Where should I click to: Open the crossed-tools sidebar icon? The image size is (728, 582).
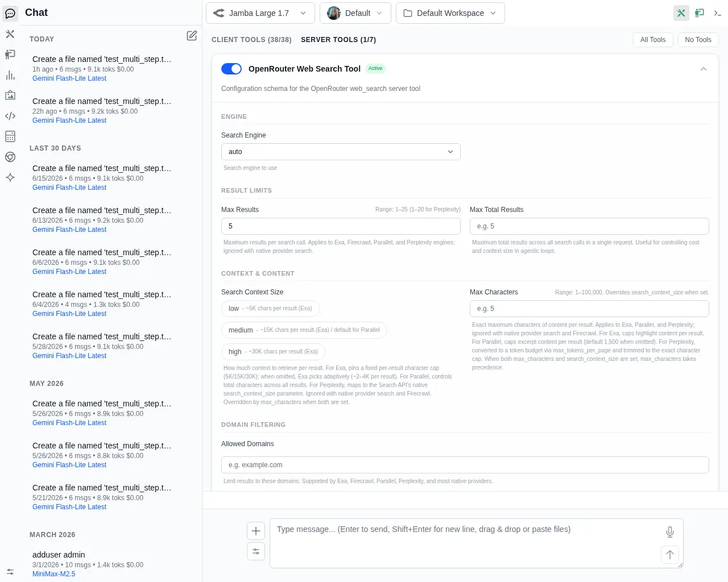point(10,34)
